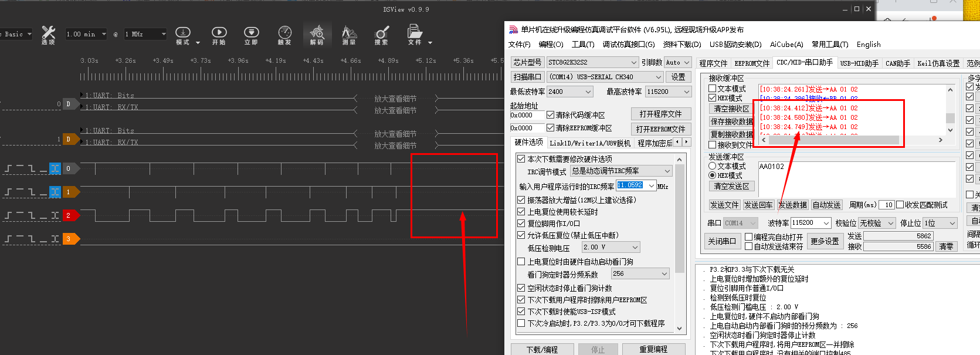Viewport: 980px width, 355px height.
Task: Start capture with DSView 开始 icon
Action: tap(219, 35)
